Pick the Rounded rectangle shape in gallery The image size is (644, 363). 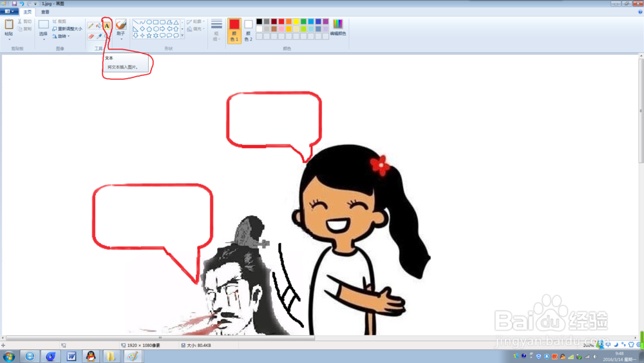click(163, 22)
